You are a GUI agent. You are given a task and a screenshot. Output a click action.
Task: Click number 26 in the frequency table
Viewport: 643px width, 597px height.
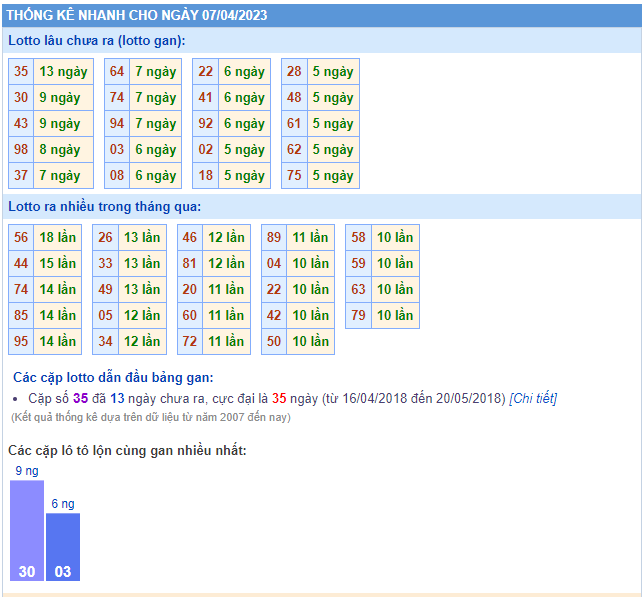click(x=105, y=238)
